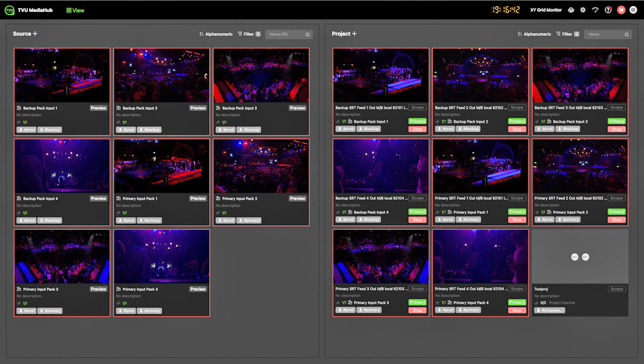644x364 pixels.
Task: Select Backup Pack Input 1 source thumbnail
Action: pyautogui.click(x=62, y=76)
